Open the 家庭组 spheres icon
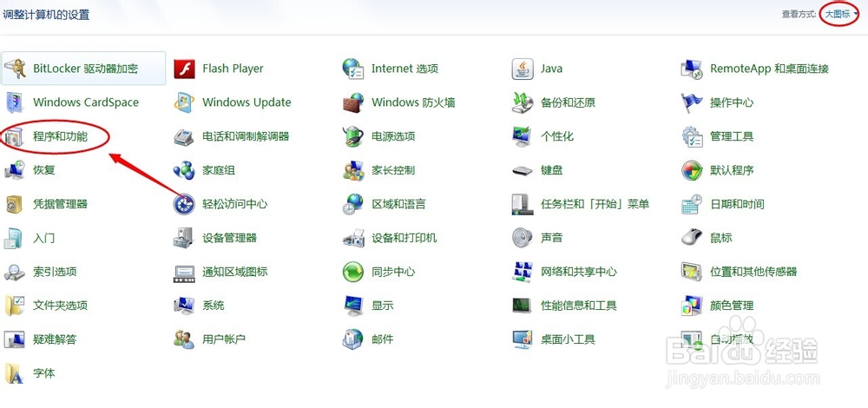868x408 pixels. pyautogui.click(x=184, y=170)
